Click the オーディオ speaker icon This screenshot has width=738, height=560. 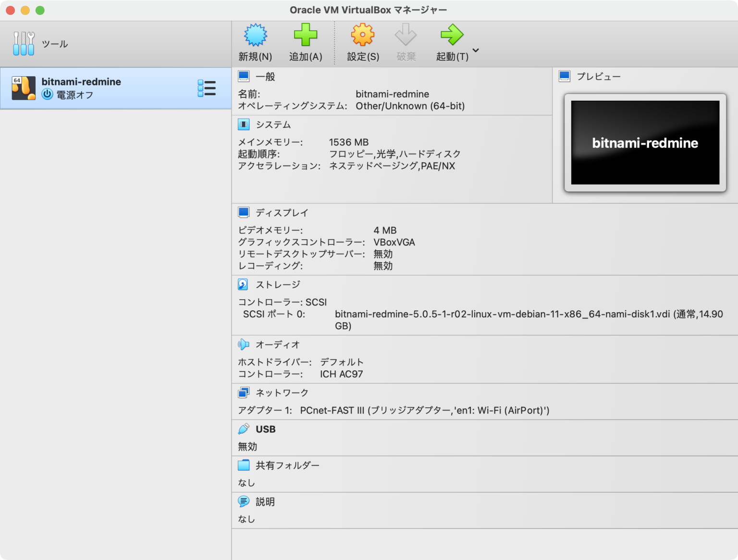click(244, 344)
